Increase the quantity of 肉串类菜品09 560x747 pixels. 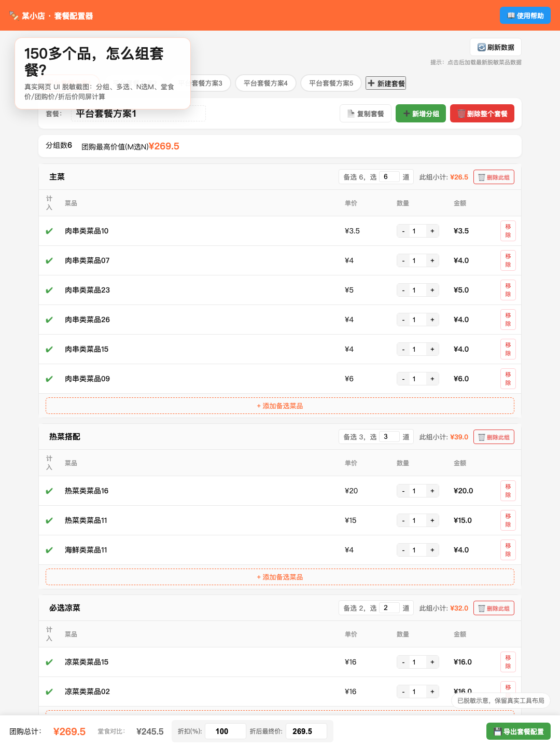[432, 379]
